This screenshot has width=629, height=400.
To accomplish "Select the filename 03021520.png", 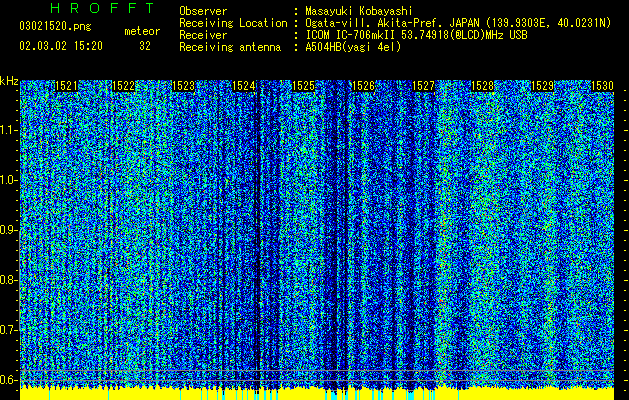I will (x=55, y=26).
